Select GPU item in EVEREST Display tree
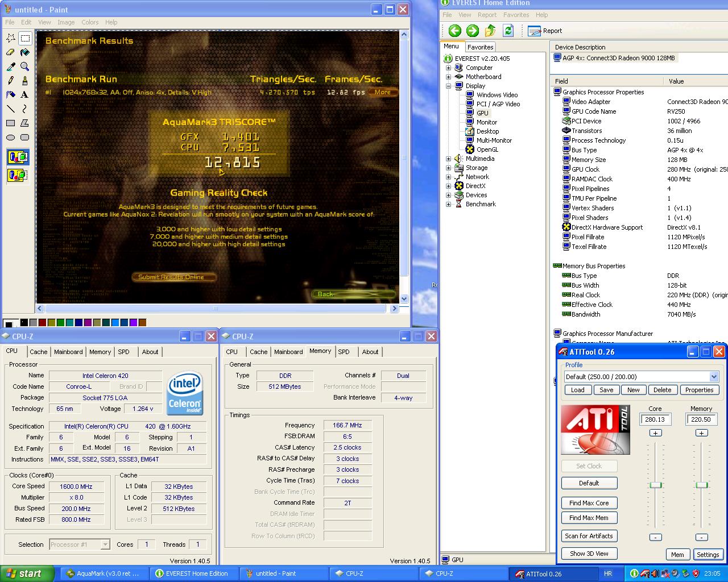This screenshot has width=728, height=582. pos(482,113)
